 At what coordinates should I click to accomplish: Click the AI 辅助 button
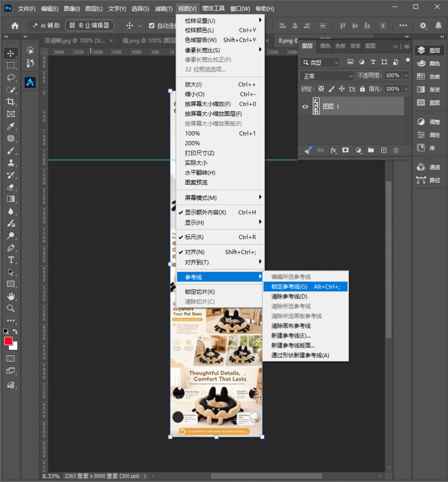[46, 25]
